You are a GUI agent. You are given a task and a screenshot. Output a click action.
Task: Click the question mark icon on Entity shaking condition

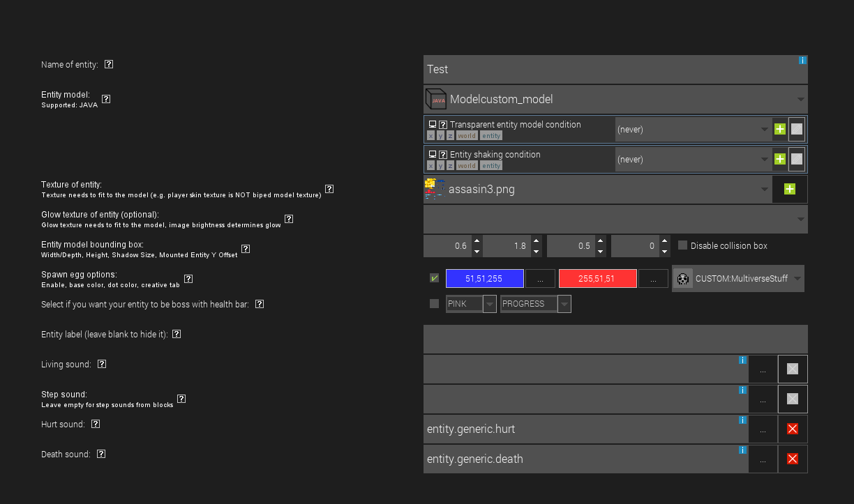pyautogui.click(x=442, y=154)
